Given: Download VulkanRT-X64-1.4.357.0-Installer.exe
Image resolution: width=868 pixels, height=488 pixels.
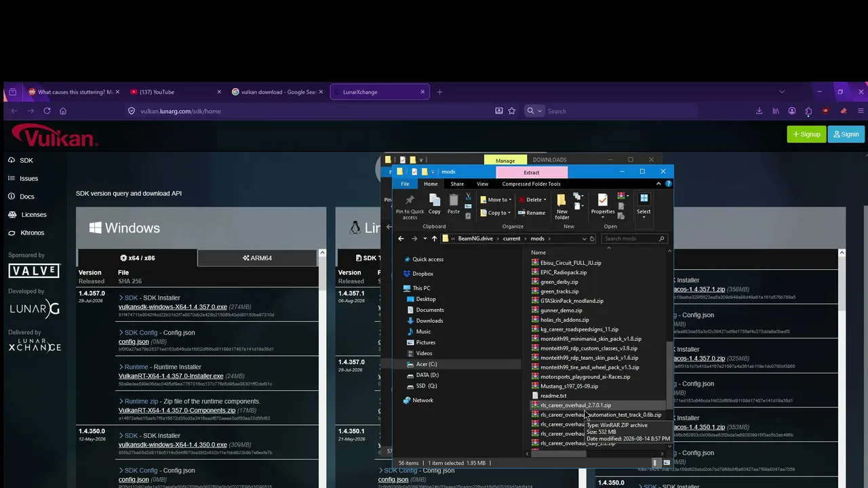Looking at the screenshot, I should coord(171,376).
